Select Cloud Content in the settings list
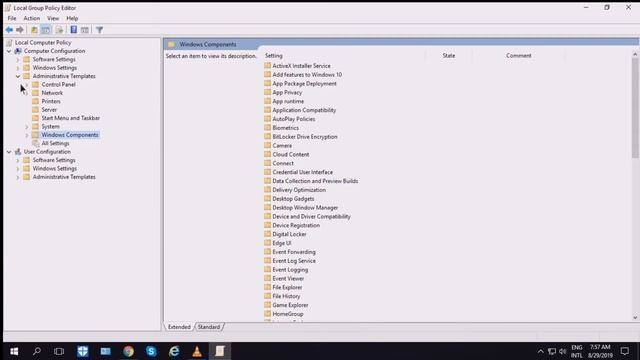The image size is (640, 360). click(291, 154)
